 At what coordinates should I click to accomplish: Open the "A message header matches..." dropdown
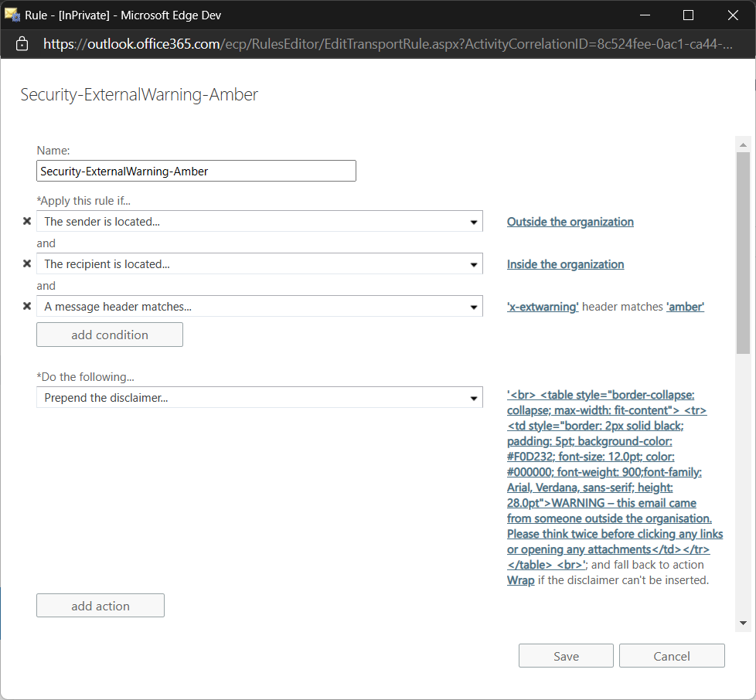click(474, 306)
